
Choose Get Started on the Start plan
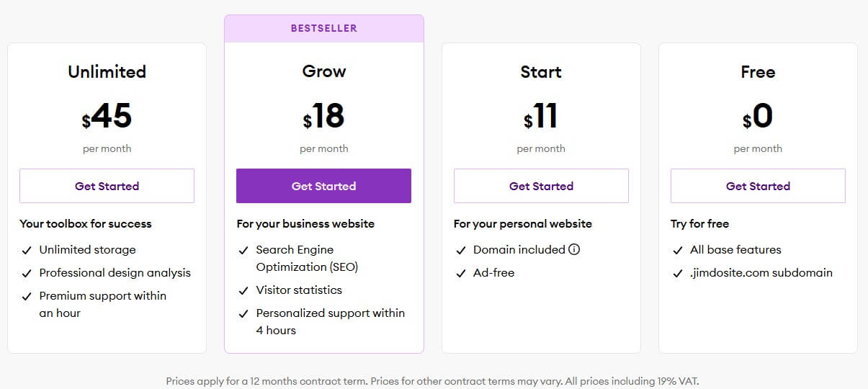541,186
